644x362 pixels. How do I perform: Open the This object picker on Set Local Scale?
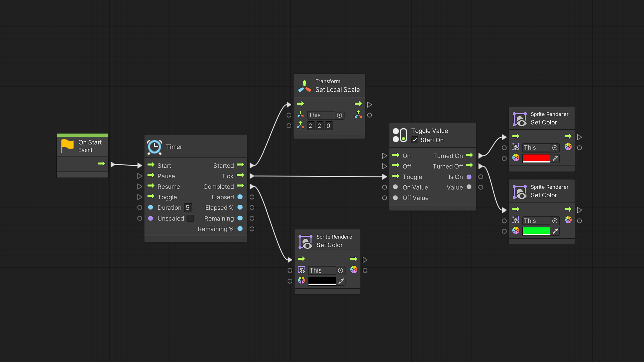340,115
